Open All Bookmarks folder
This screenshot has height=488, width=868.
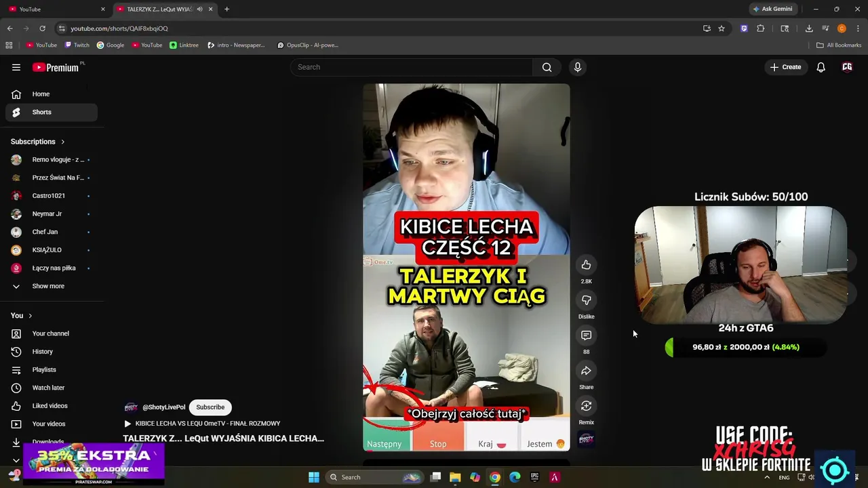(839, 45)
